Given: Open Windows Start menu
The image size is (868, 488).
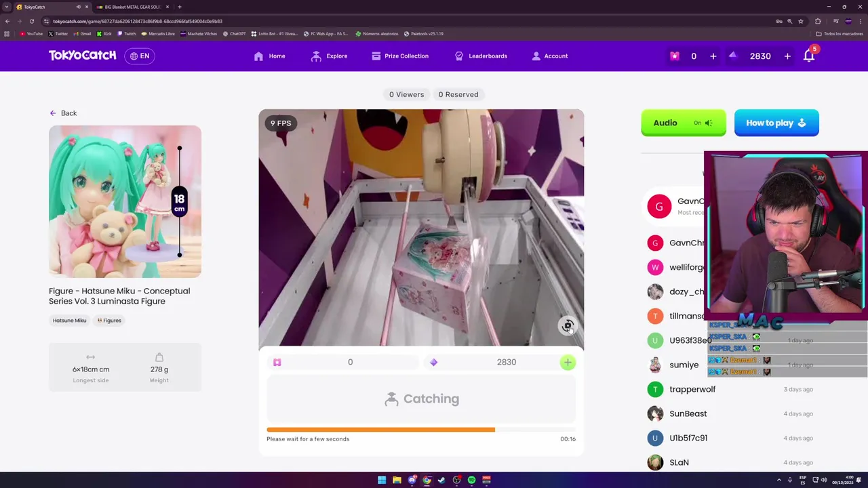Looking at the screenshot, I should (x=382, y=480).
